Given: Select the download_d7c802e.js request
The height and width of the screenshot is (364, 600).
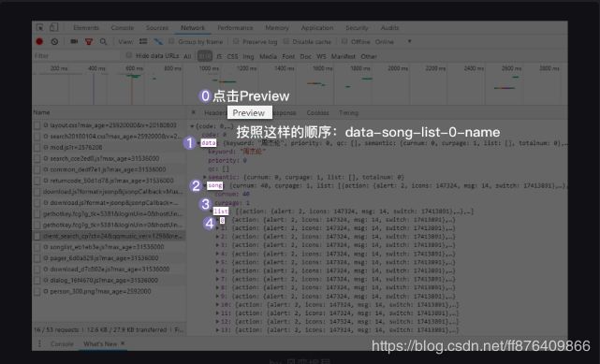Looking at the screenshot, I should click(x=110, y=269).
